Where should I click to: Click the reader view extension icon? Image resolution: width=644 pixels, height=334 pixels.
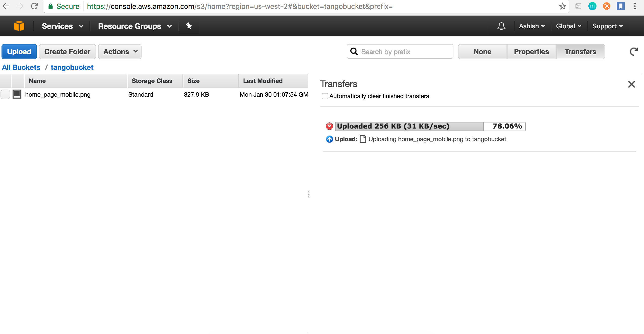pos(578,6)
